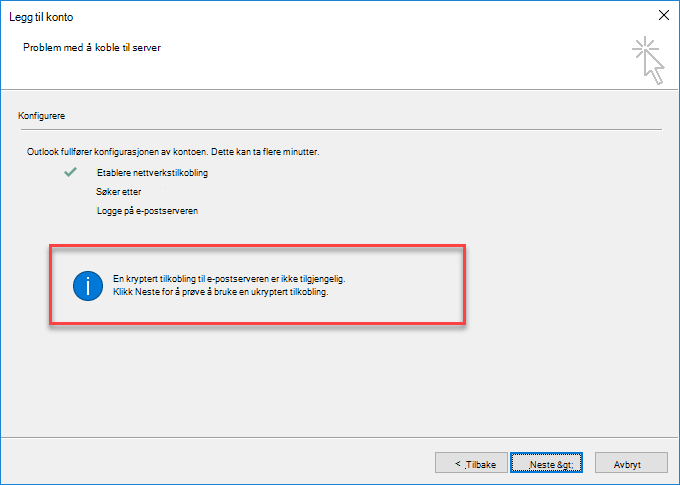
Task: Click the Outlook fullfører konfigurasjonen text
Action: click(173, 152)
